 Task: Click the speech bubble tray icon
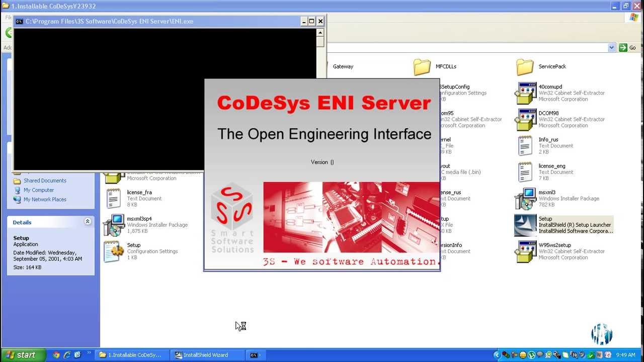tap(540, 354)
